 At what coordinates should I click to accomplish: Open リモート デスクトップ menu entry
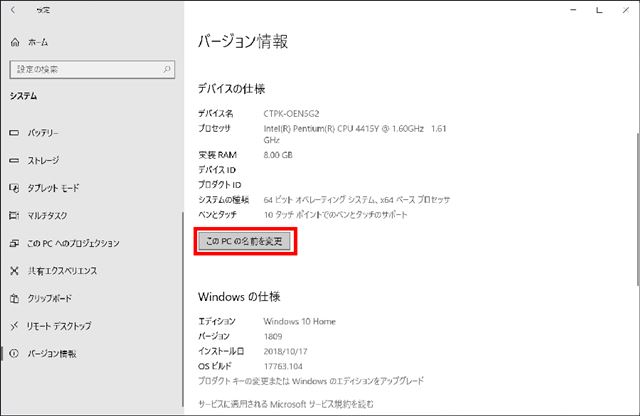[59, 326]
